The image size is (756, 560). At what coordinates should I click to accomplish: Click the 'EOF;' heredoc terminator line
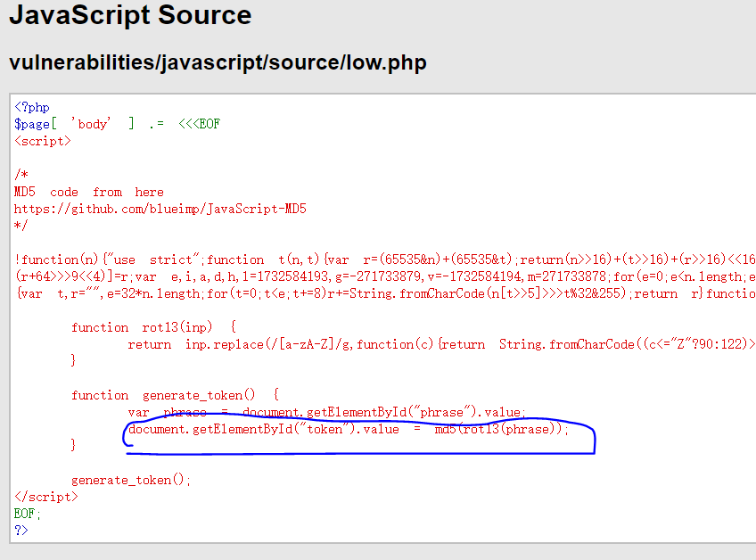coord(28,514)
